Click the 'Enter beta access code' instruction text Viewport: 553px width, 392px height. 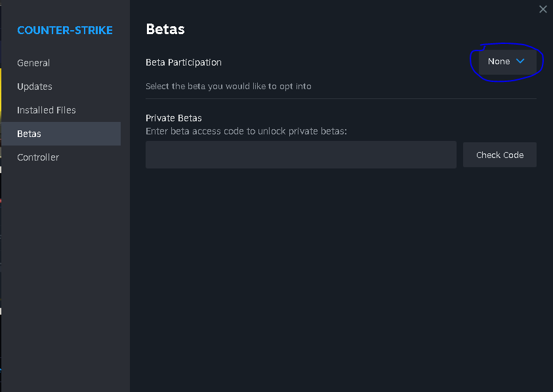246,131
